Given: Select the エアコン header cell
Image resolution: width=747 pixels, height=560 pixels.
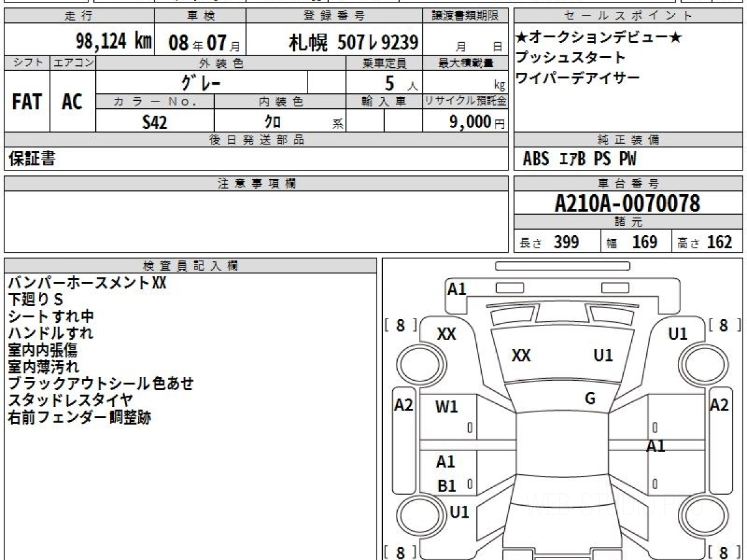Looking at the screenshot, I should [72, 63].
